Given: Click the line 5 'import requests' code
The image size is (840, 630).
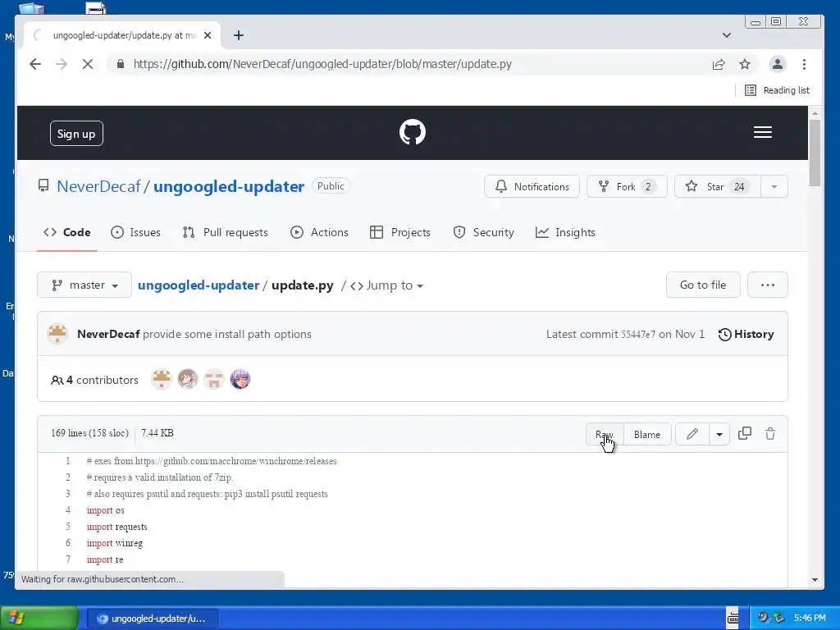Looking at the screenshot, I should 116,527.
